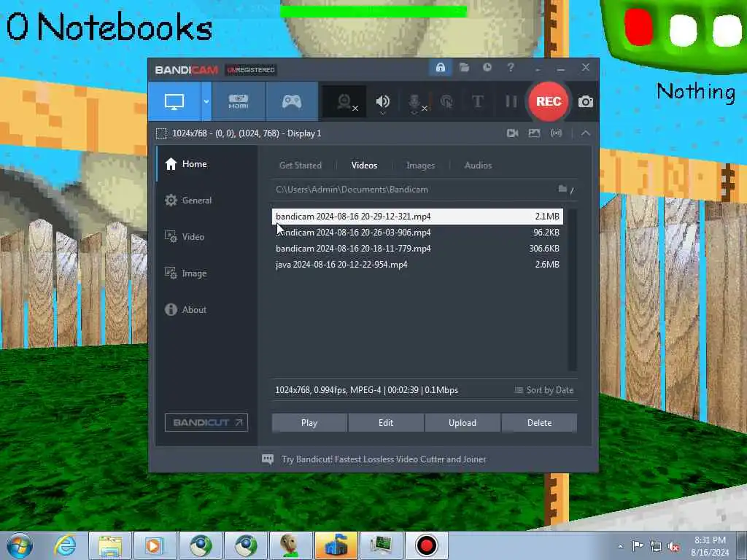The height and width of the screenshot is (560, 747).
Task: Toggle text overlay T icon
Action: pyautogui.click(x=477, y=101)
